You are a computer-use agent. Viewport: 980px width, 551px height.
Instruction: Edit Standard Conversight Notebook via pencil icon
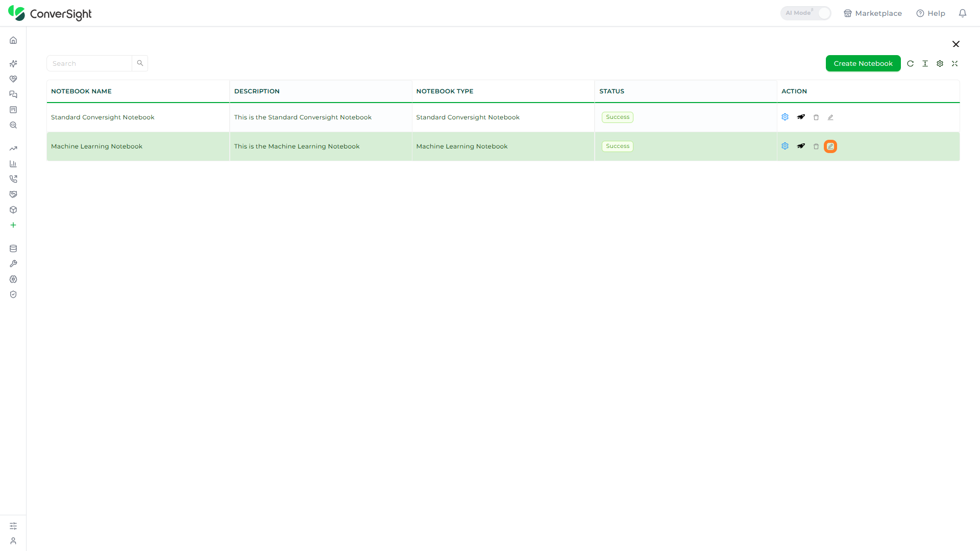coord(830,117)
